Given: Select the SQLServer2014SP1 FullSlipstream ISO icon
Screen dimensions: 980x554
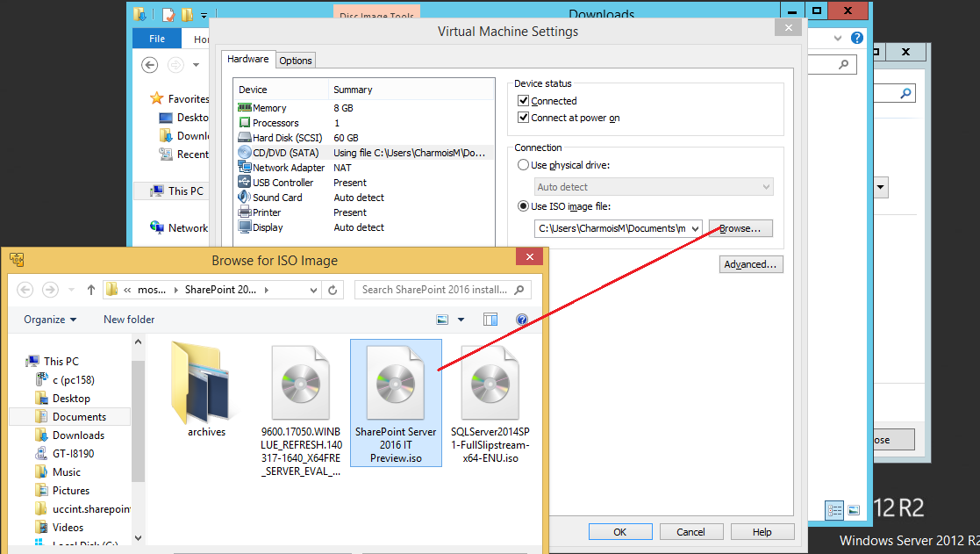Looking at the screenshot, I should click(490, 382).
